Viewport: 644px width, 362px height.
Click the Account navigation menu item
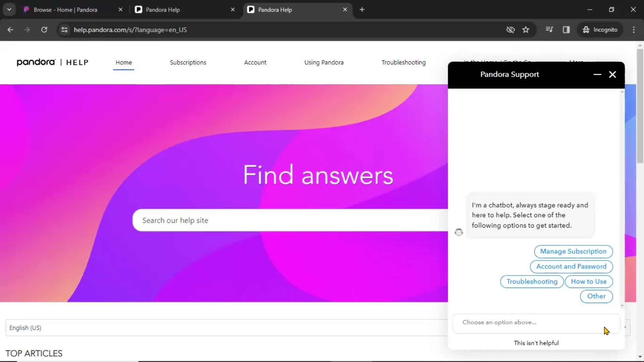tap(255, 62)
